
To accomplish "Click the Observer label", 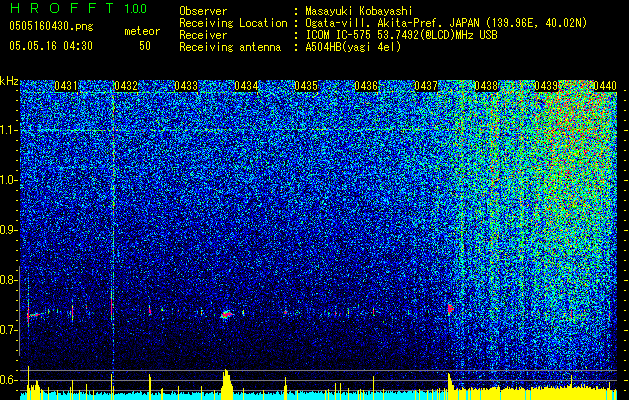I will 203,11.
